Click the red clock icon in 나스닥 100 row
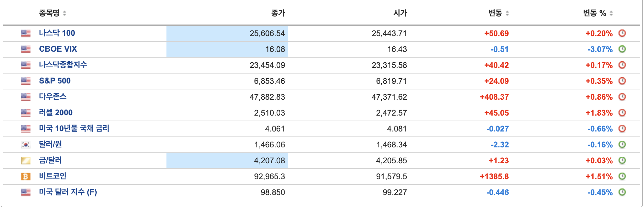 click(x=622, y=33)
